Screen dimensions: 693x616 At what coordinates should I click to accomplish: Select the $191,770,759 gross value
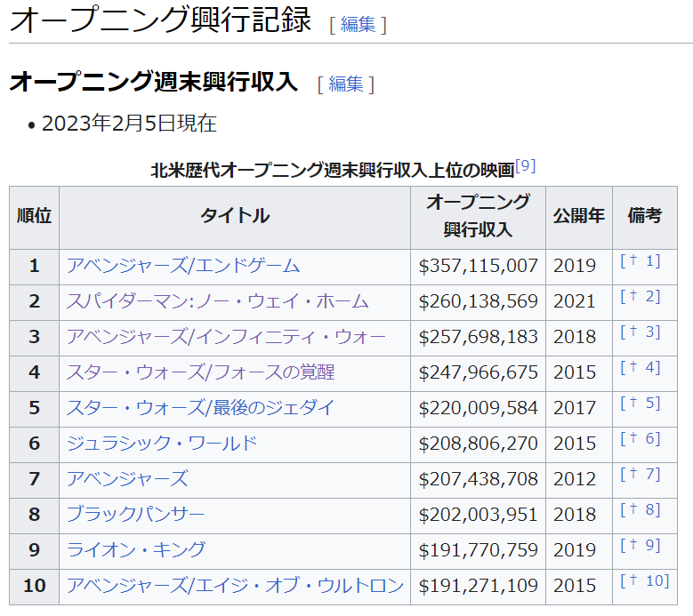click(x=479, y=550)
